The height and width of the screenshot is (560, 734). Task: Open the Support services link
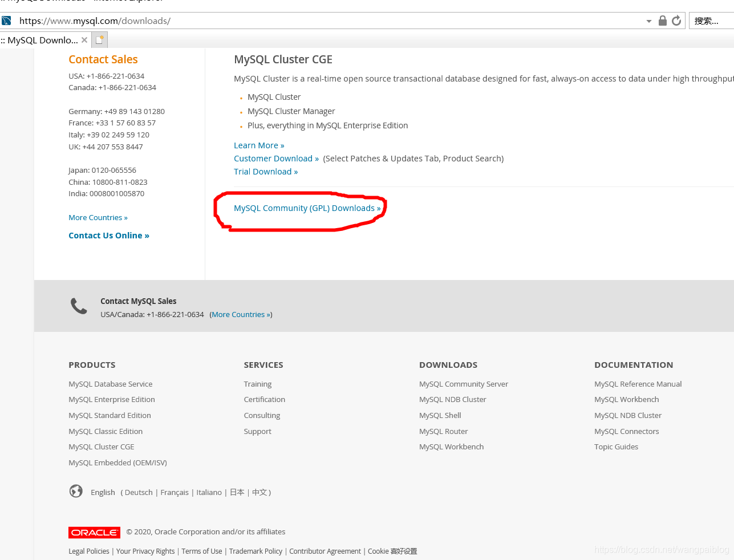(x=257, y=432)
